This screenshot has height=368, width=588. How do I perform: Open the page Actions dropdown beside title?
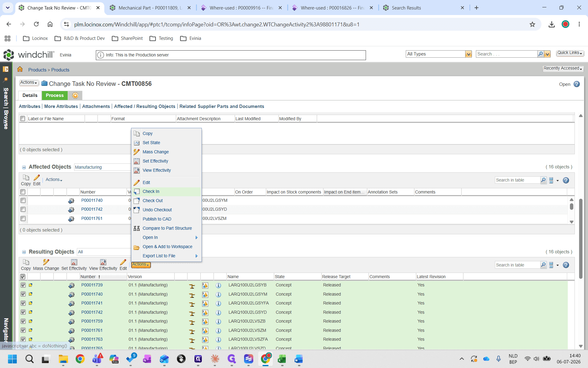point(29,82)
